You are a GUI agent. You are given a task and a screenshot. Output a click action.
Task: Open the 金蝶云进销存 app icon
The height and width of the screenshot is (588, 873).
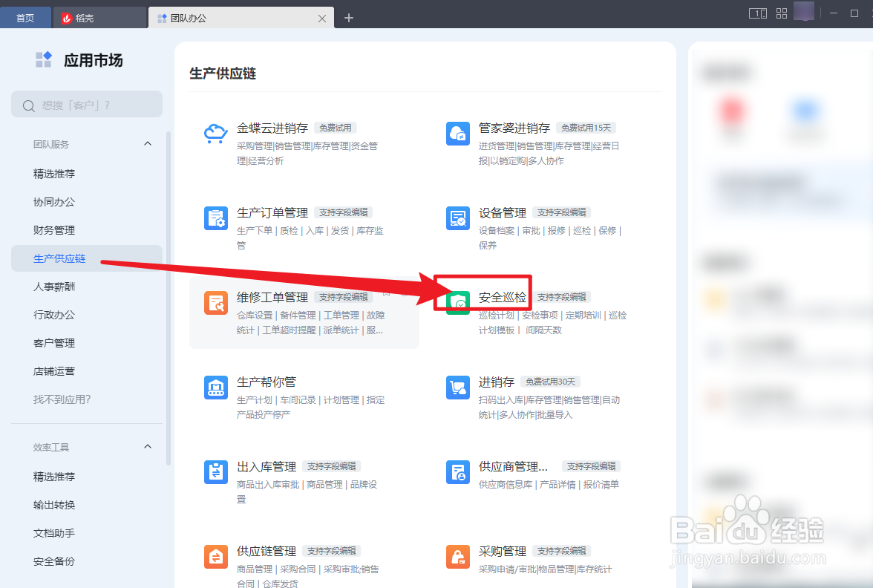(x=216, y=134)
